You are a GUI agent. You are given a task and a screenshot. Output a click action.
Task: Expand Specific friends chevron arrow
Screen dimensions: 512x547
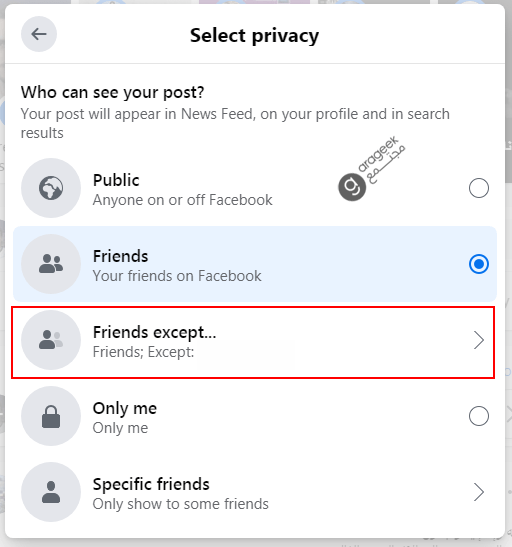479,492
